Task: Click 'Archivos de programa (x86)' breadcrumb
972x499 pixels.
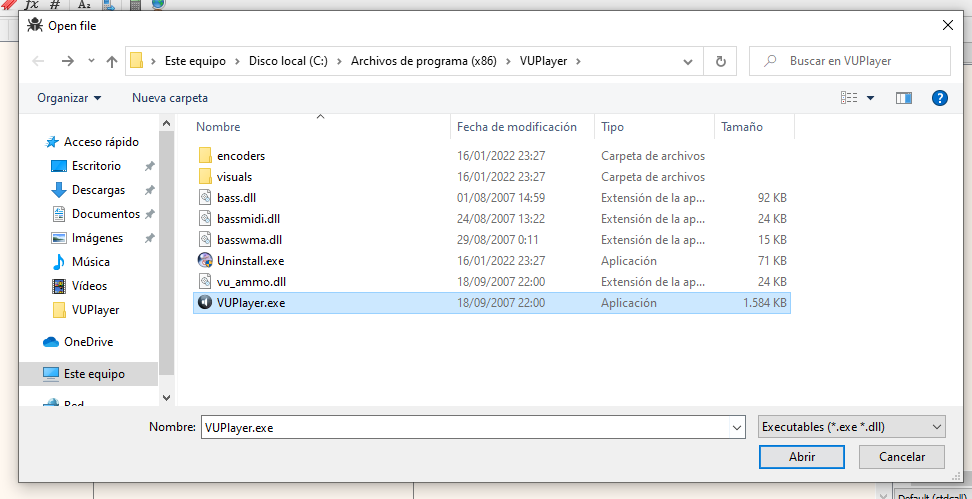Action: (424, 61)
